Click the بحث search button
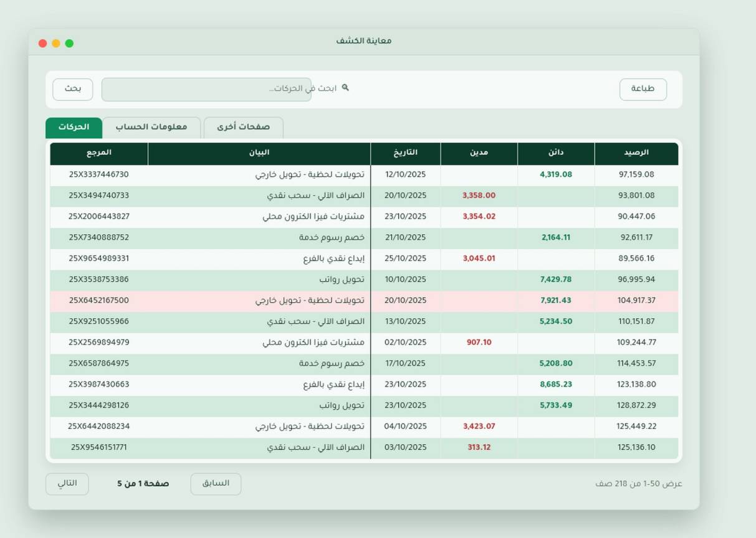The image size is (756, 538). coord(73,89)
